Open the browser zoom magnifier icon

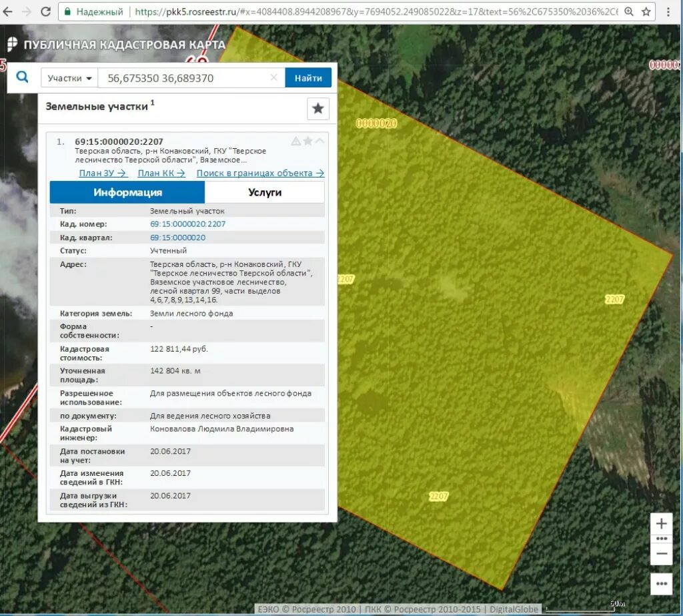coord(628,12)
